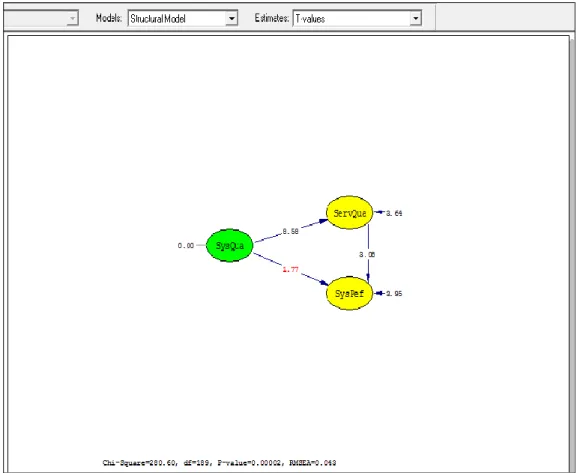Click the 3.08 path value between yellow nodes

(367, 254)
